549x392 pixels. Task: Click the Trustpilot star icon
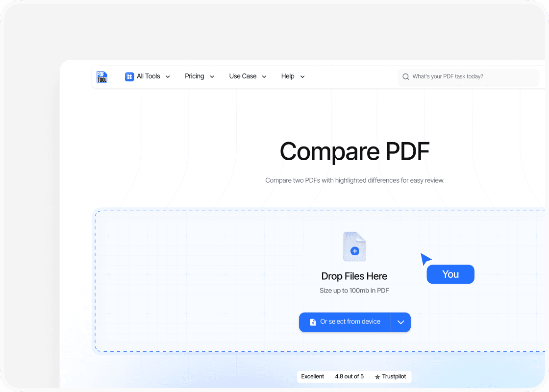pos(377,377)
